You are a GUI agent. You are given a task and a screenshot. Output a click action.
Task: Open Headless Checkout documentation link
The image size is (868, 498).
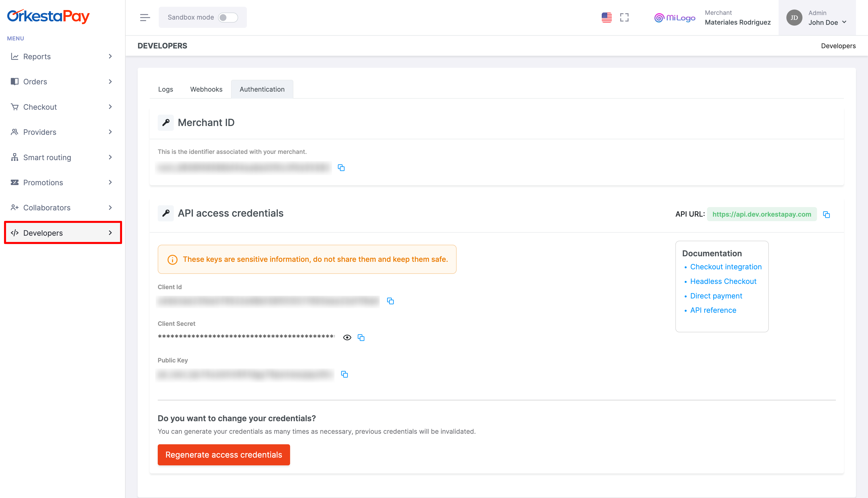[x=723, y=281]
